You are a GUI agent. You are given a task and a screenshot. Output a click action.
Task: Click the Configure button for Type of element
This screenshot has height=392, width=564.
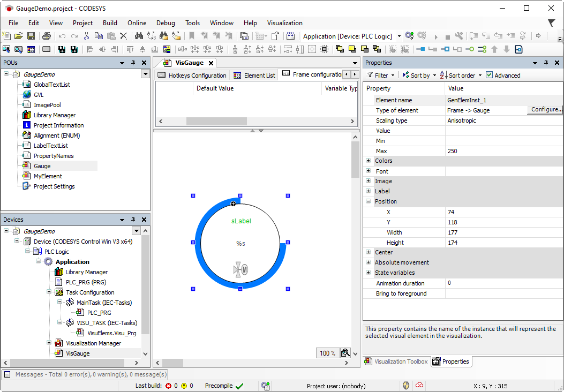pos(545,109)
